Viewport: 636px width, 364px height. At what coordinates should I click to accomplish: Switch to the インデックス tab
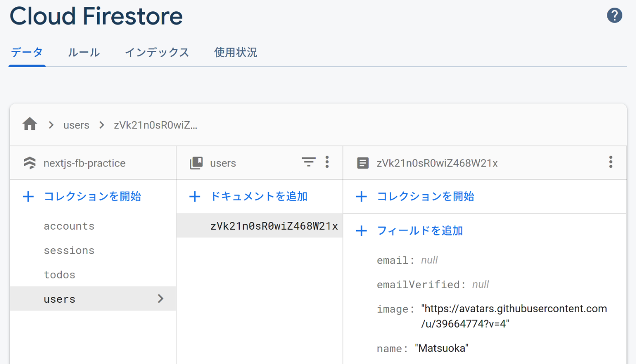coord(157,52)
